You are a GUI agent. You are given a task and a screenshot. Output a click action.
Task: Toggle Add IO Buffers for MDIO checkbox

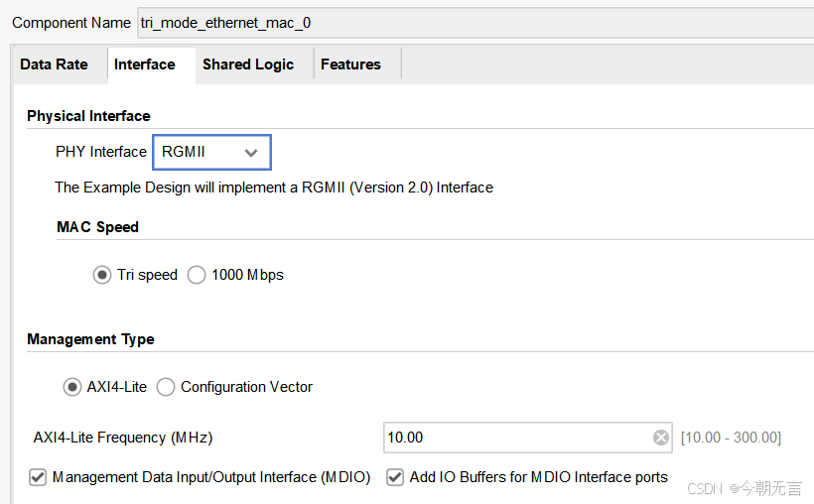395,477
